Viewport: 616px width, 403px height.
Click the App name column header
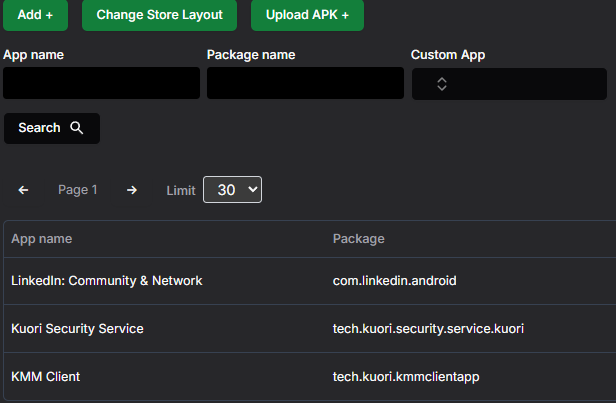[42, 239]
